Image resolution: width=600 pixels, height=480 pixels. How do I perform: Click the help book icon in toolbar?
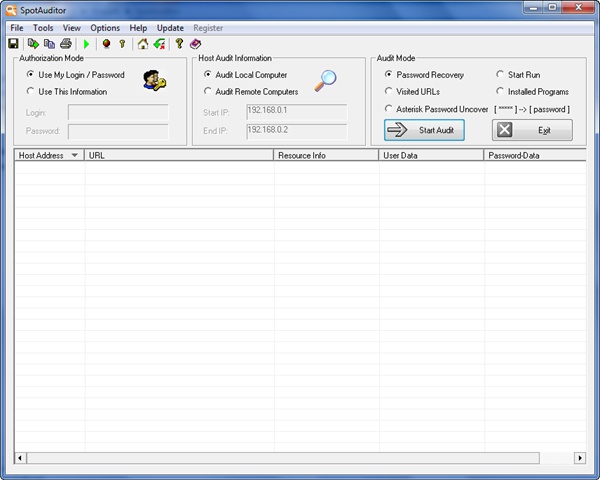196,44
